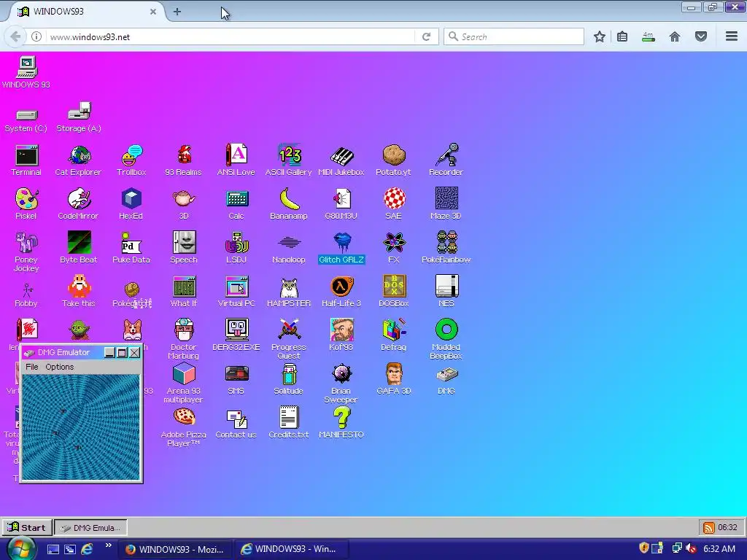Launch CodeMirror icon
The height and width of the screenshot is (560, 747).
pos(79,204)
